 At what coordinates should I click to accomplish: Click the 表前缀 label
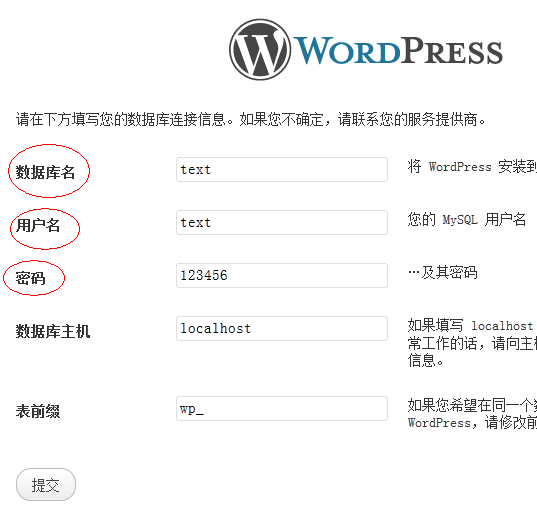point(38,411)
